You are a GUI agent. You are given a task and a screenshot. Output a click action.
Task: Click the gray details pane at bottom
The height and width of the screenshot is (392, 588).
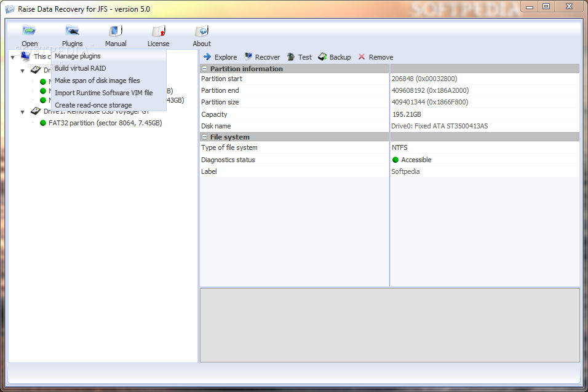pyautogui.click(x=389, y=325)
